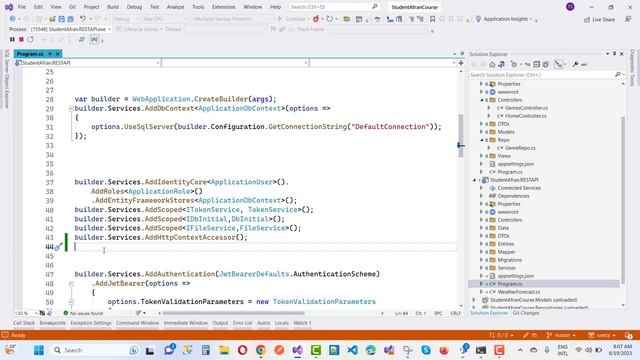Click Show All Files icon in Solution Explorer
This screenshot has width=640, height=360.
(x=546, y=64)
